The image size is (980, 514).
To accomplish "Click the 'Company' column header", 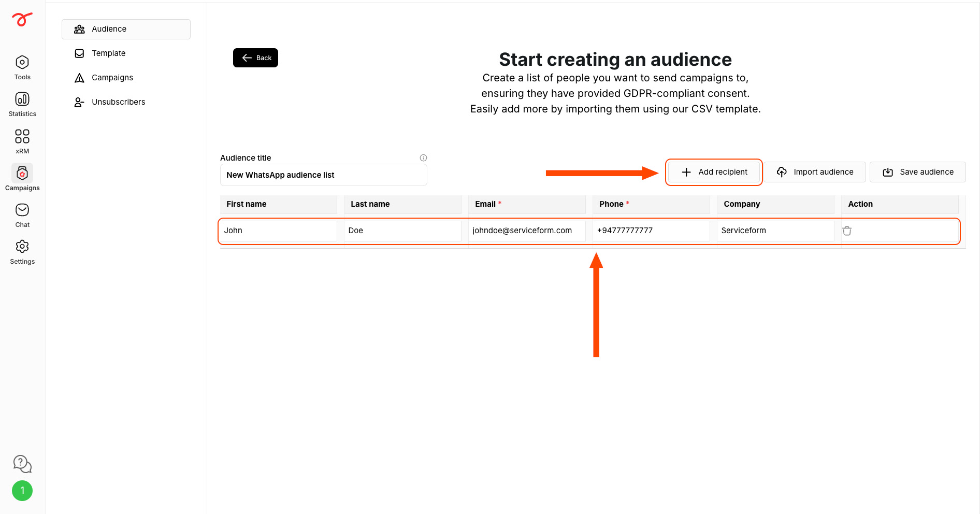I will (776, 204).
